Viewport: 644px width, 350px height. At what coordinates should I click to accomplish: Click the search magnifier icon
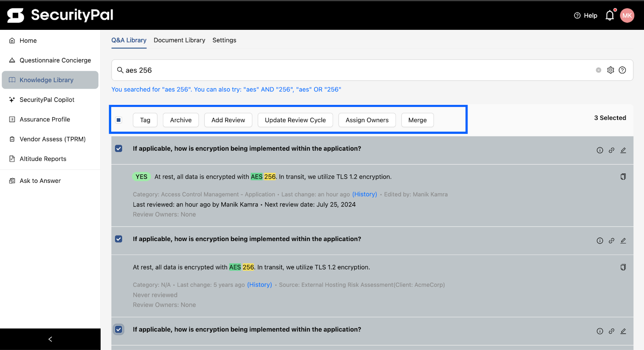tap(120, 70)
